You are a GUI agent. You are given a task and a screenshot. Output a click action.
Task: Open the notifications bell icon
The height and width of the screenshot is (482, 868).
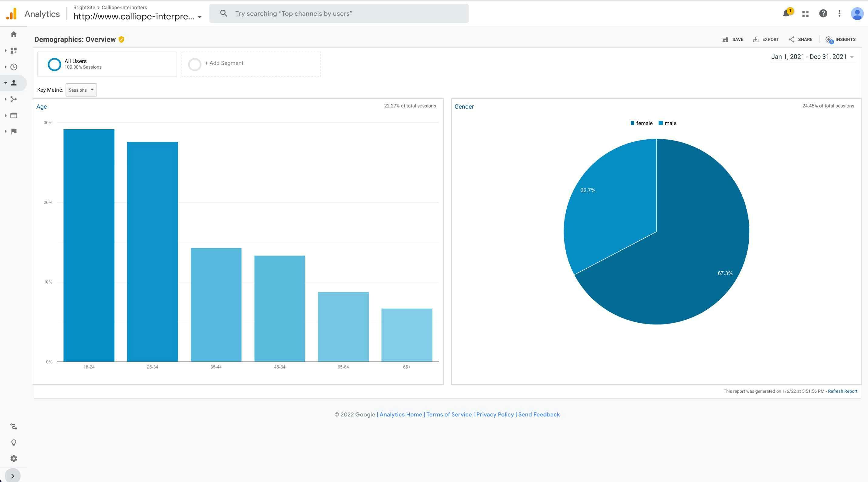pos(786,13)
